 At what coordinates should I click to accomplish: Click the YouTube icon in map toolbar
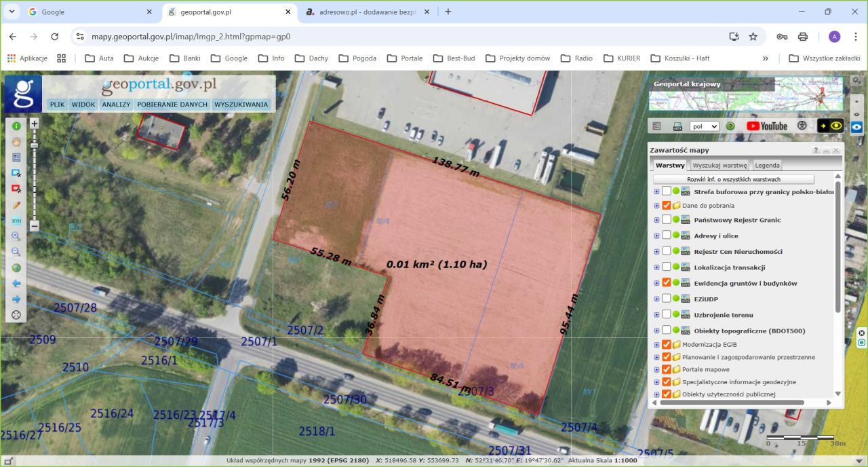(x=767, y=126)
